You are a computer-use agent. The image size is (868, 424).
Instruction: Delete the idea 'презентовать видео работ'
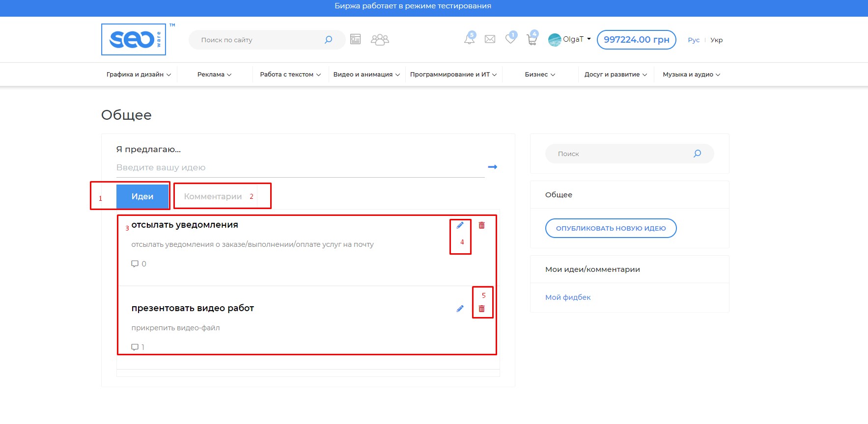[481, 309]
